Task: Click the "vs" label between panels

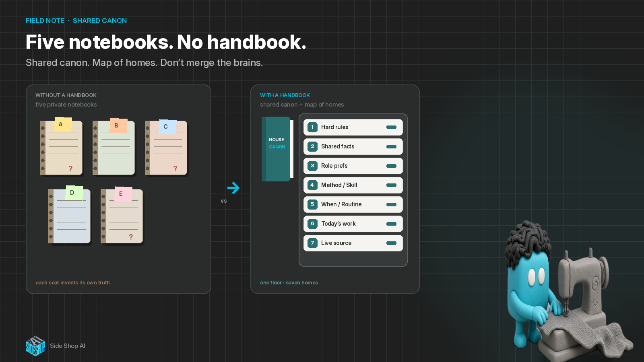Action: coord(224,201)
